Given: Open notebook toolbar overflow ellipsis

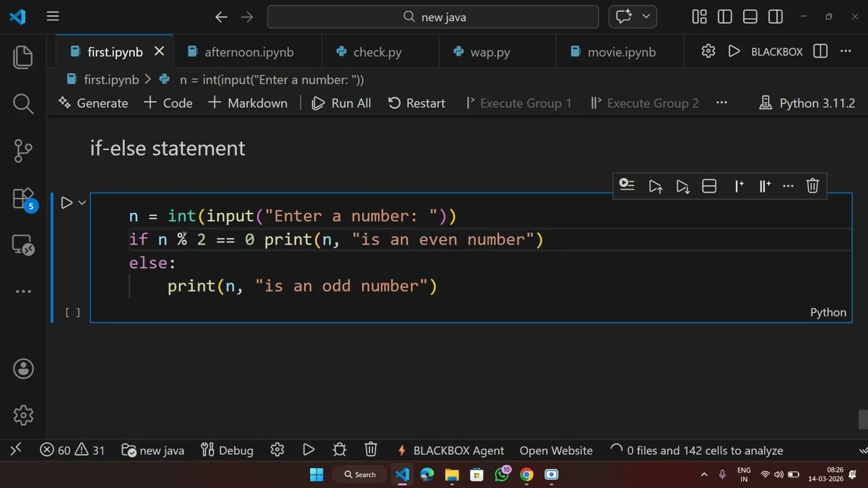Looking at the screenshot, I should pyautogui.click(x=722, y=103).
